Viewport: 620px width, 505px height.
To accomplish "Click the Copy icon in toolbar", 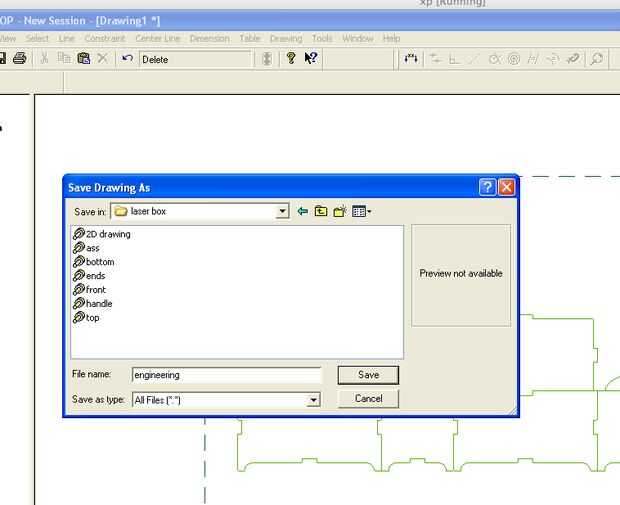I will (64, 58).
